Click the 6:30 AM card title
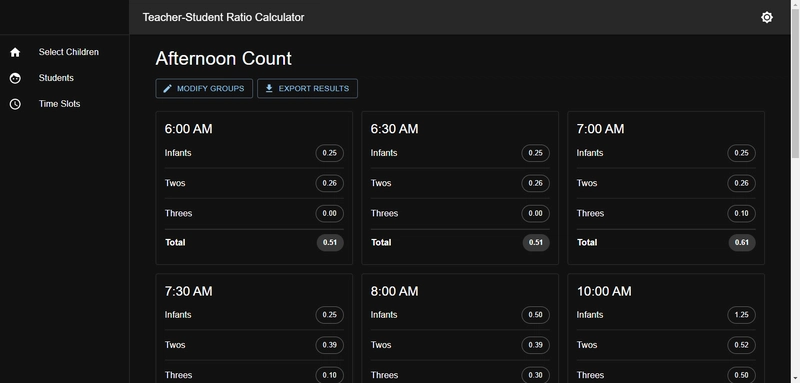Image resolution: width=800 pixels, height=383 pixels. (394, 129)
